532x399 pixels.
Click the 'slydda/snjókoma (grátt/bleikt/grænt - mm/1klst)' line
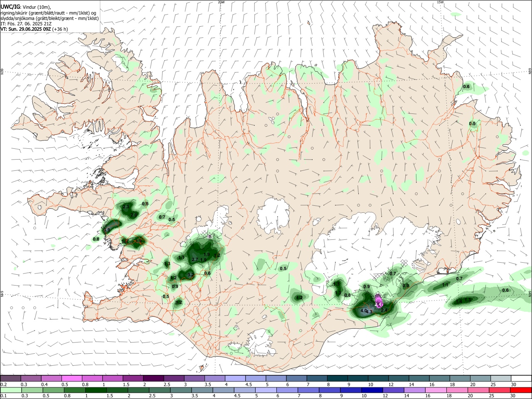pos(49,18)
